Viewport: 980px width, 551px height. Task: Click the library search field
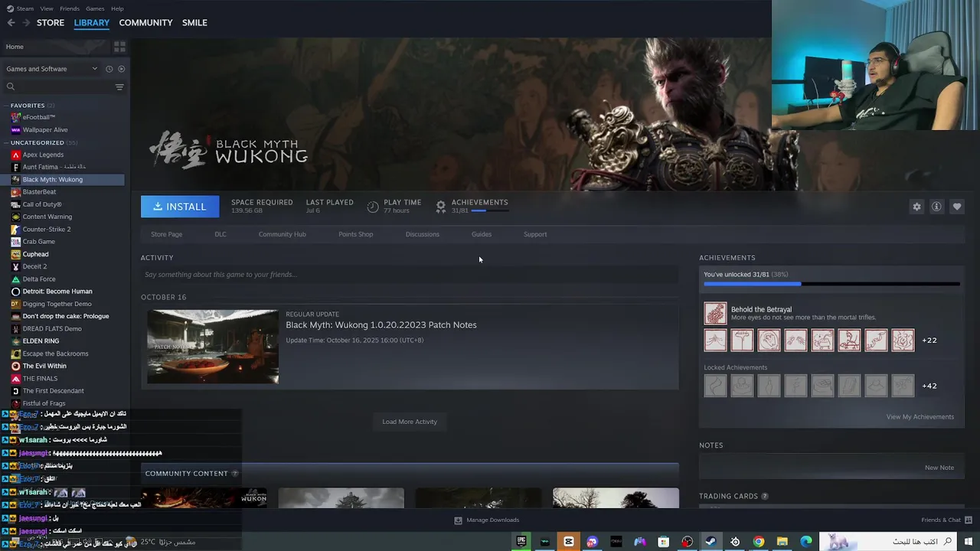(59, 86)
